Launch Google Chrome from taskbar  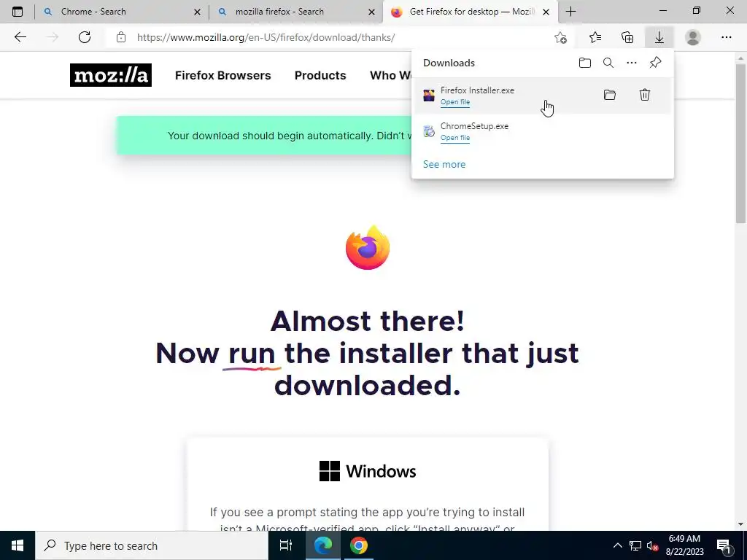(x=359, y=545)
